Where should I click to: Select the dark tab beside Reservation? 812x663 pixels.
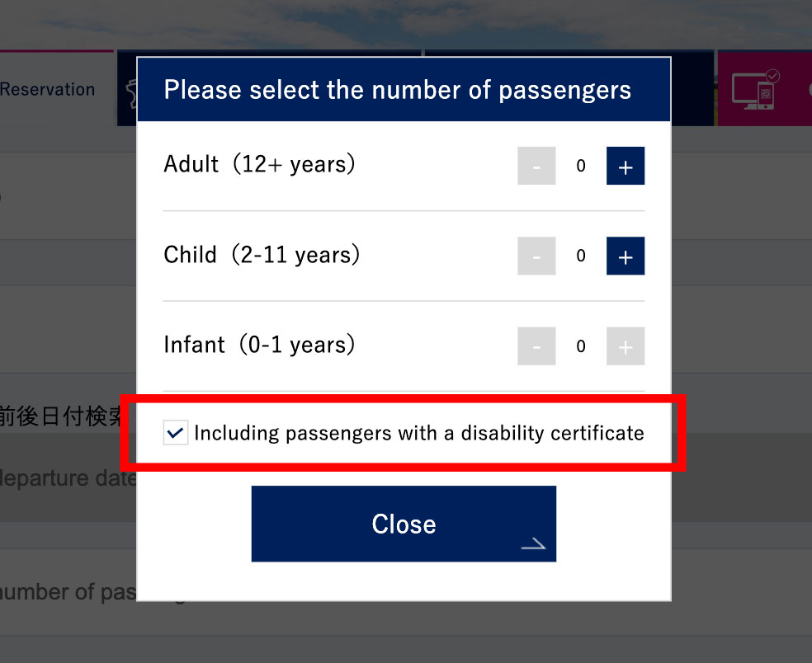click(126, 89)
